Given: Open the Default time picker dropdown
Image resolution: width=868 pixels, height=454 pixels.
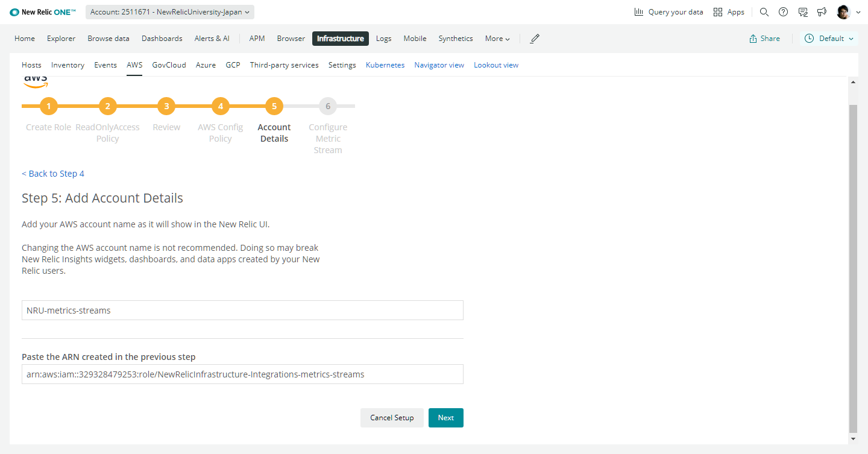Looking at the screenshot, I should (829, 39).
